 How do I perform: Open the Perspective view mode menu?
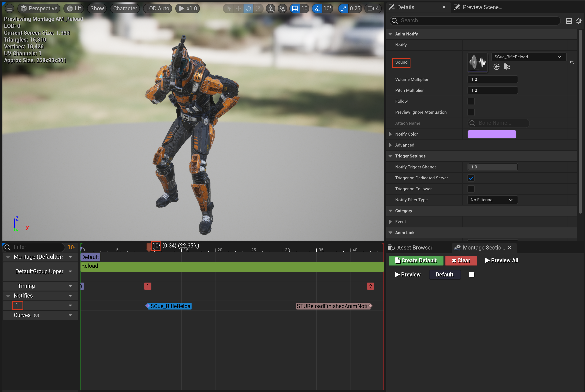pos(39,9)
